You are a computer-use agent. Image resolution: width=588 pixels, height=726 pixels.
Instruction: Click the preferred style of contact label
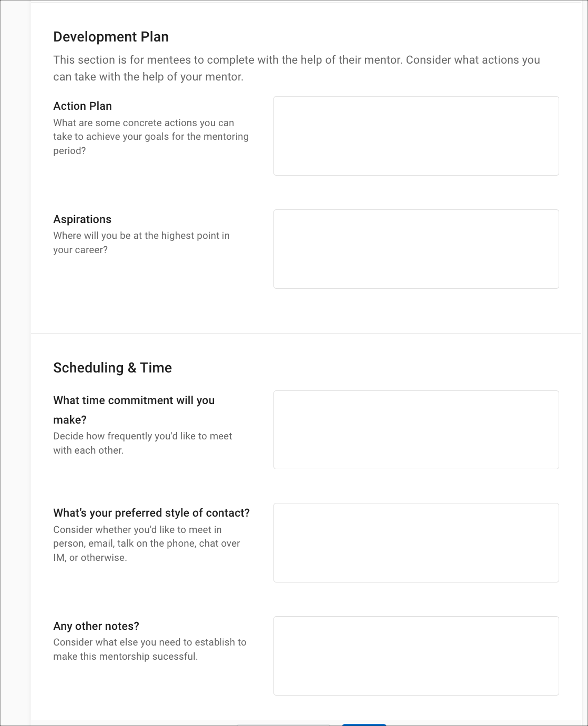151,513
